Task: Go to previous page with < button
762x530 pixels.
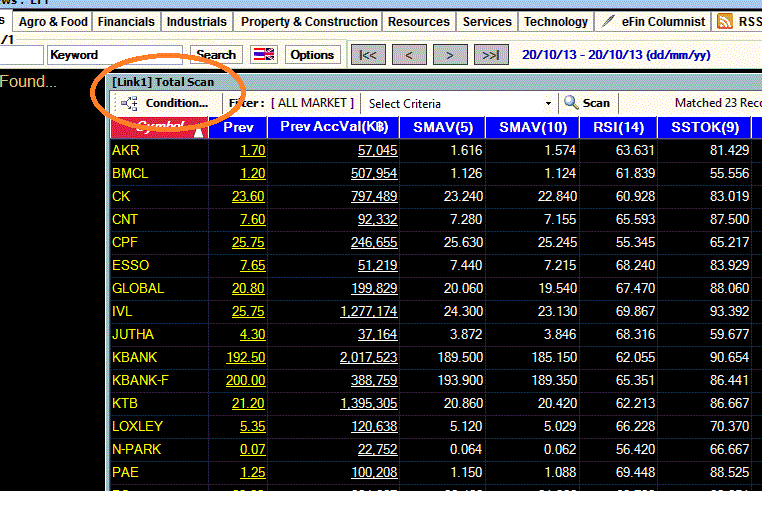Action: (x=409, y=54)
